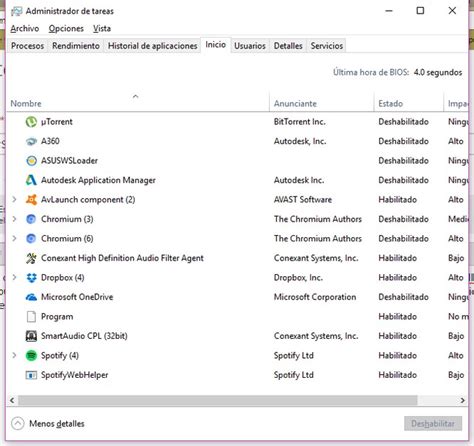474x446 pixels.
Task: Click the scrollbar left arrow
Action: click(12, 400)
